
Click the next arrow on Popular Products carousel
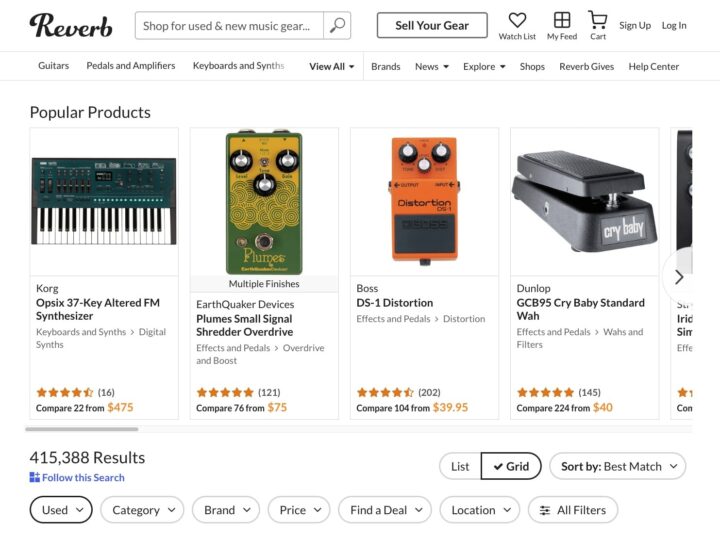tap(679, 277)
